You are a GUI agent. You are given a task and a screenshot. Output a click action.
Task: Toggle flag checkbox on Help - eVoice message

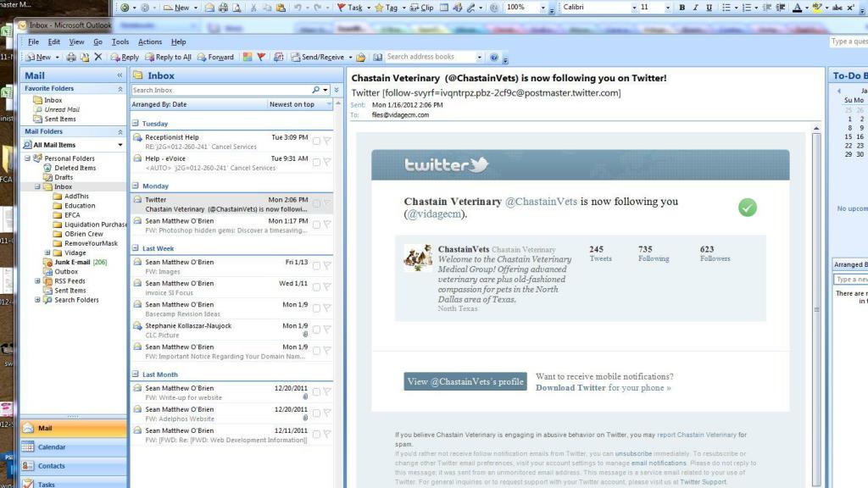(317, 162)
